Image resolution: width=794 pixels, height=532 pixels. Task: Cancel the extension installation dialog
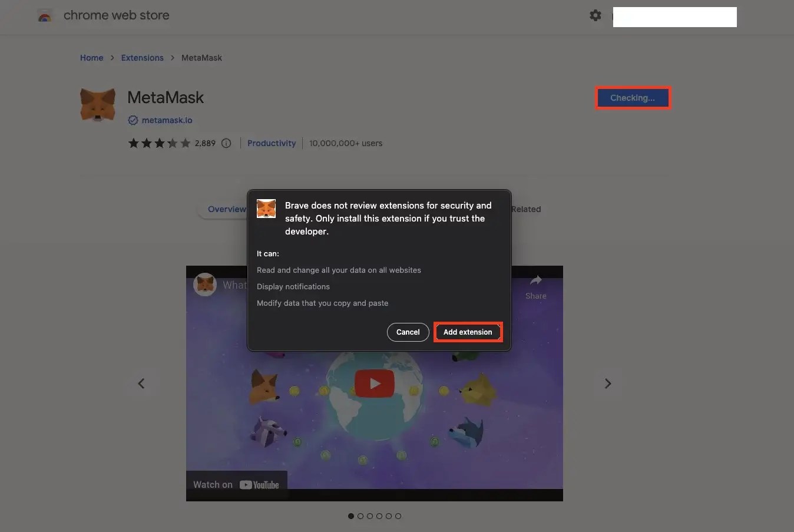408,332
